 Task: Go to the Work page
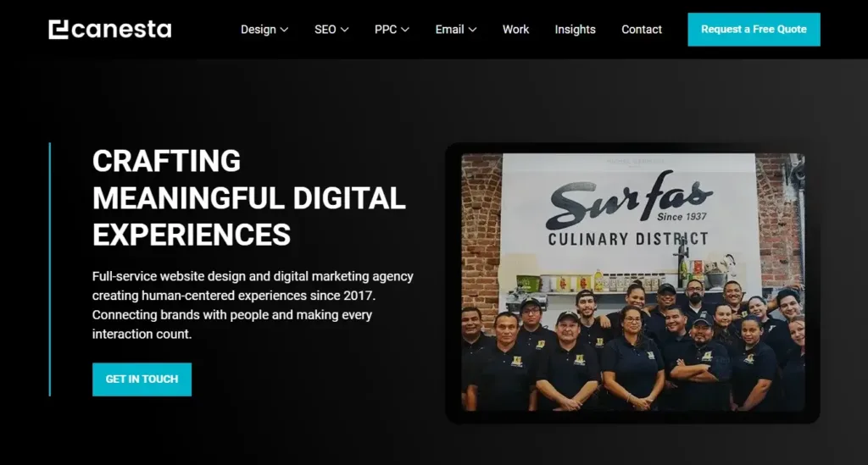[515, 30]
